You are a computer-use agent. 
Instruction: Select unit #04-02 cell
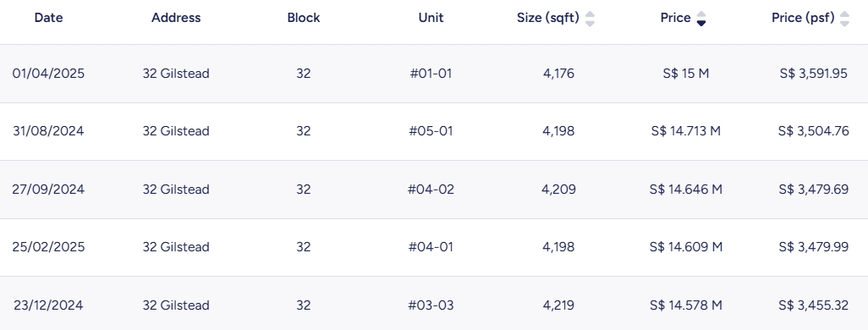[431, 190]
